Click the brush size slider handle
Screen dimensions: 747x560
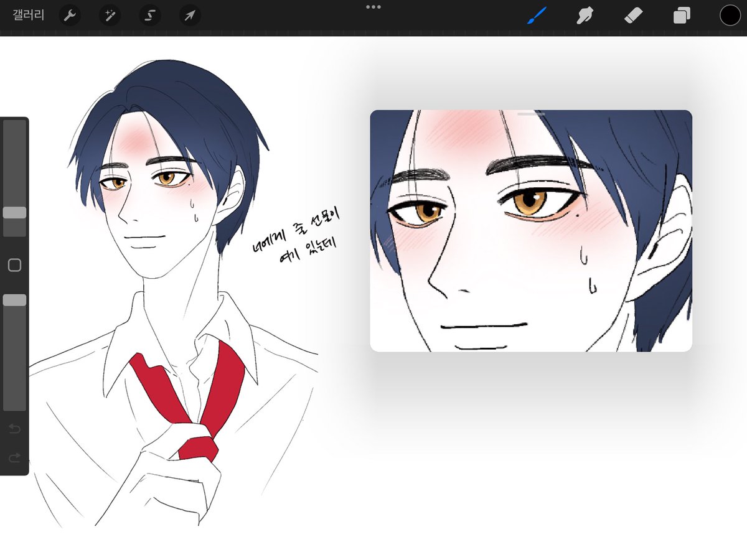coord(14,213)
